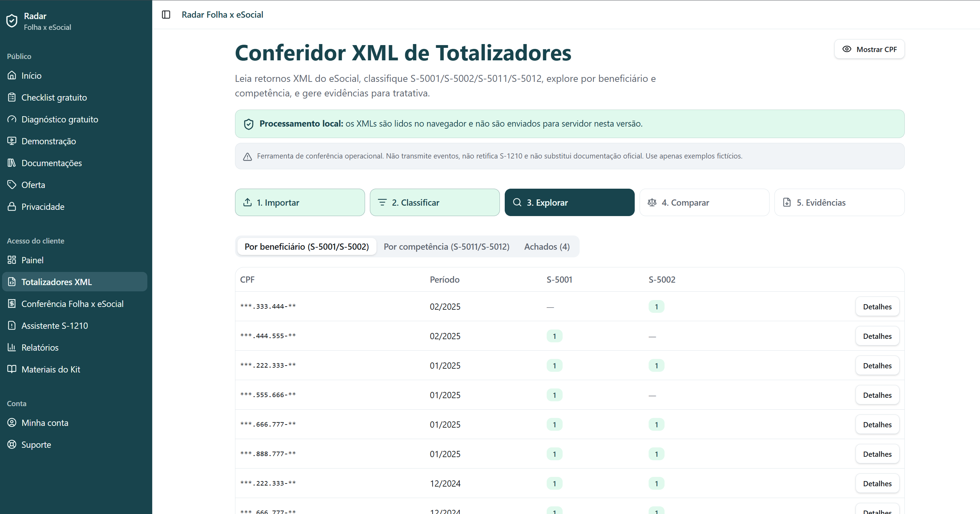Screen dimensions: 980x514
Task: Open the Oferta page
Action: (x=75, y=185)
